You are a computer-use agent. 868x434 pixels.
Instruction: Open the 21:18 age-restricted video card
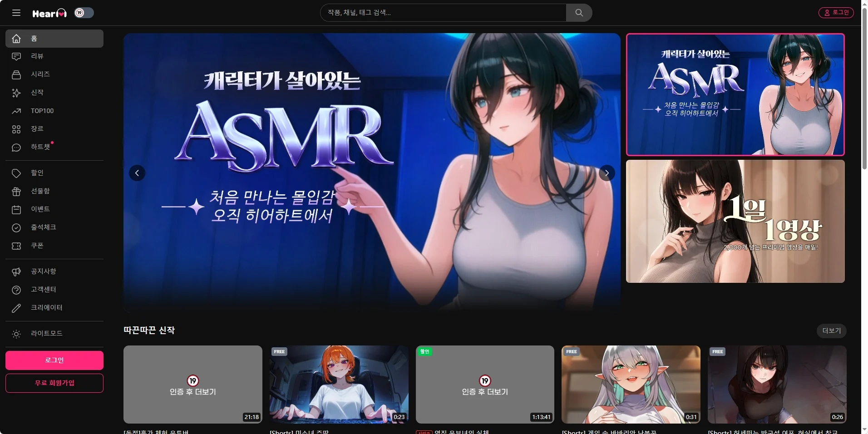point(193,385)
